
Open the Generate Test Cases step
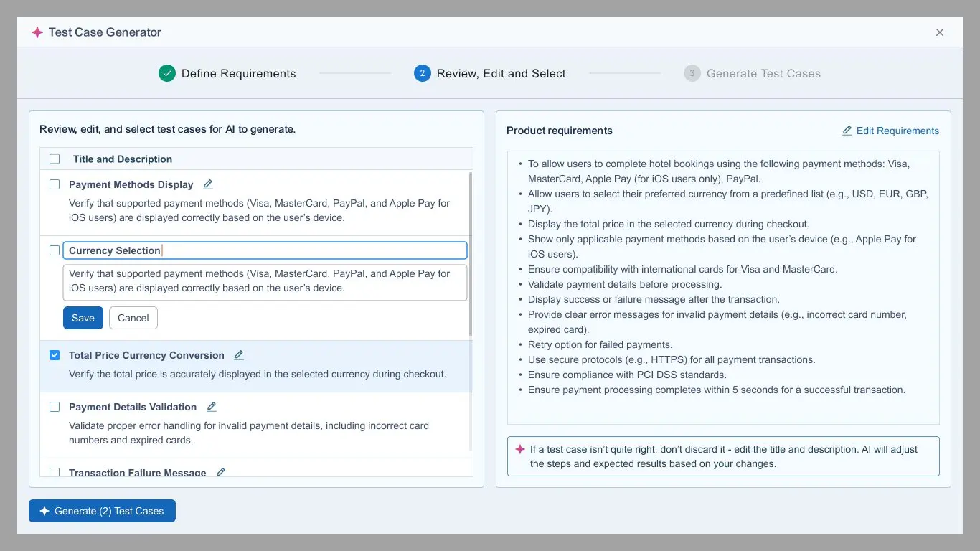click(x=753, y=73)
